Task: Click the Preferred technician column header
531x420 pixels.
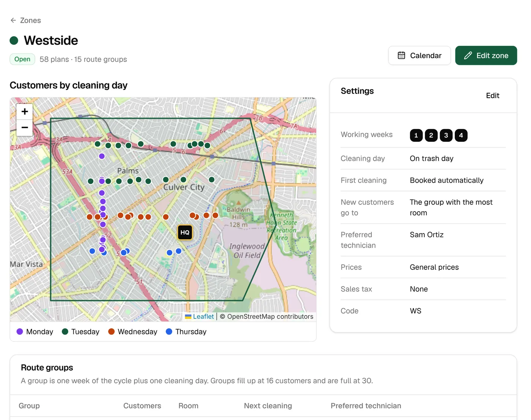Action: coord(366,406)
